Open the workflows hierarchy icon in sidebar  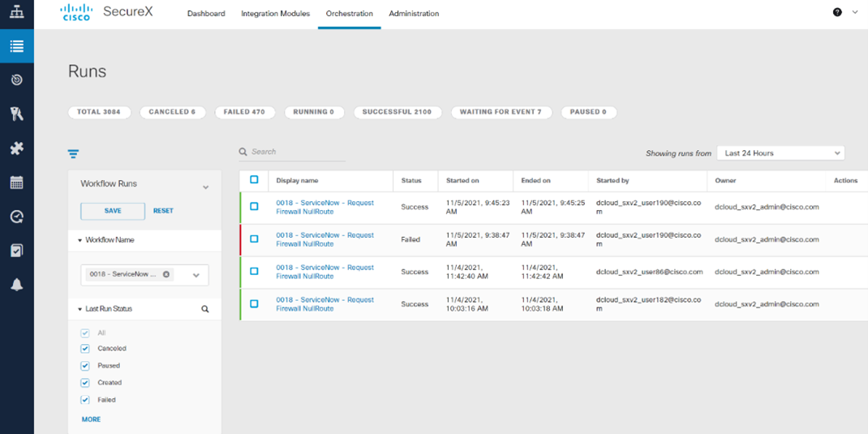pos(16,12)
